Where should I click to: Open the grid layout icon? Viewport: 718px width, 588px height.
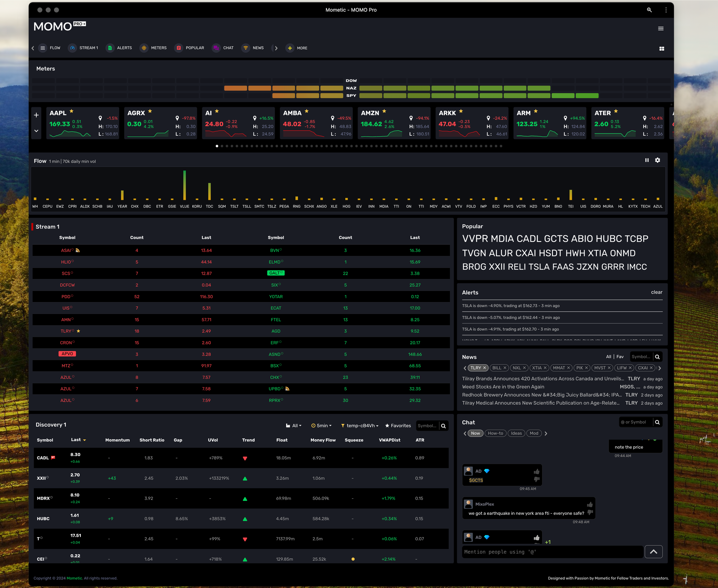[662, 48]
